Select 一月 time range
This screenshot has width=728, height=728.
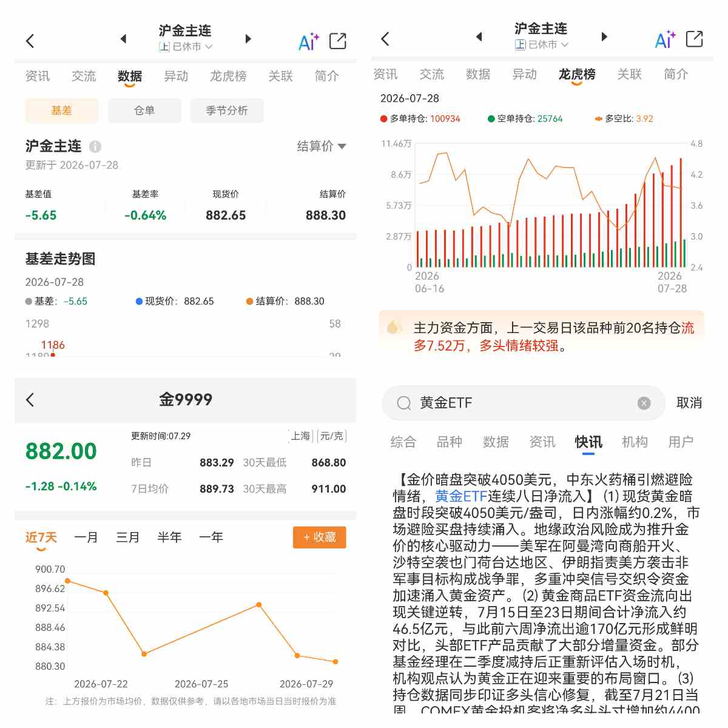(x=86, y=538)
